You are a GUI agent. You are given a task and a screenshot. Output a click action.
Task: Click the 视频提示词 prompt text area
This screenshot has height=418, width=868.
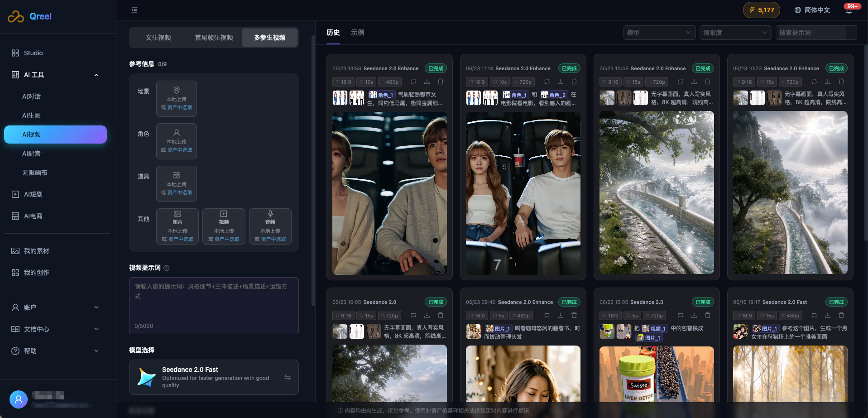[x=214, y=306]
